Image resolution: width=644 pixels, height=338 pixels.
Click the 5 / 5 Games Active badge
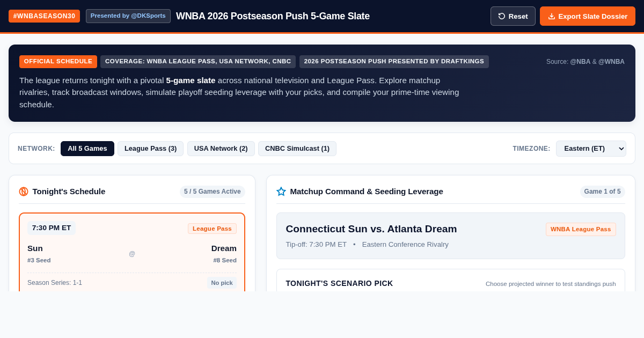click(213, 192)
